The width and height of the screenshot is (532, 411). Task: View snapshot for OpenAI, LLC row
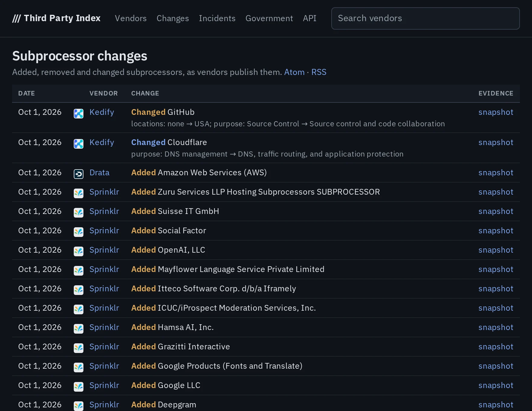(x=496, y=250)
